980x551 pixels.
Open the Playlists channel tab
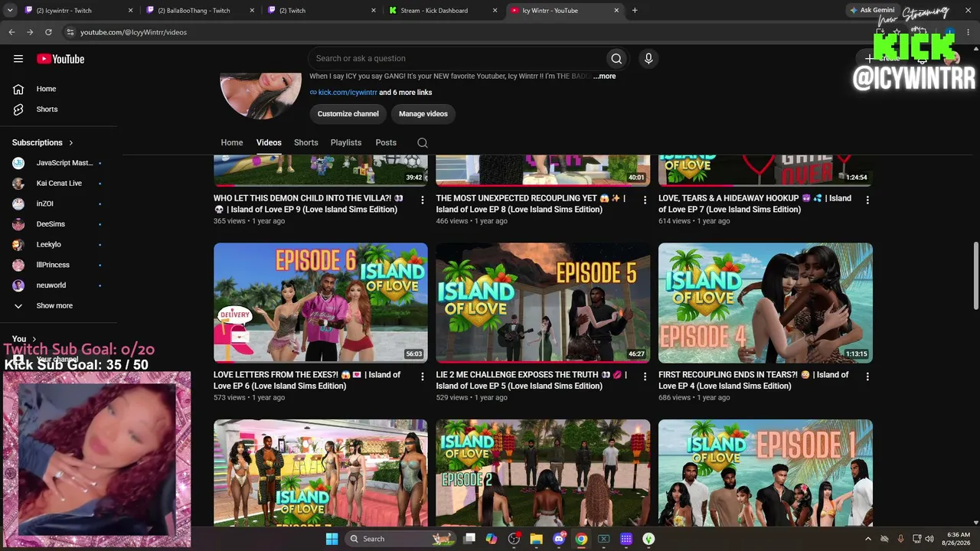(x=346, y=142)
